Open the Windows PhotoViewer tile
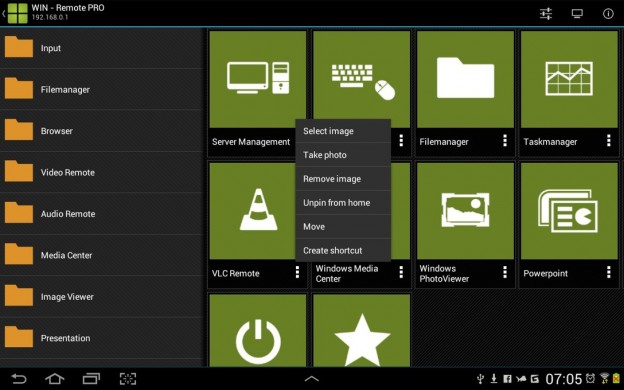This screenshot has width=624, height=390. (x=465, y=211)
